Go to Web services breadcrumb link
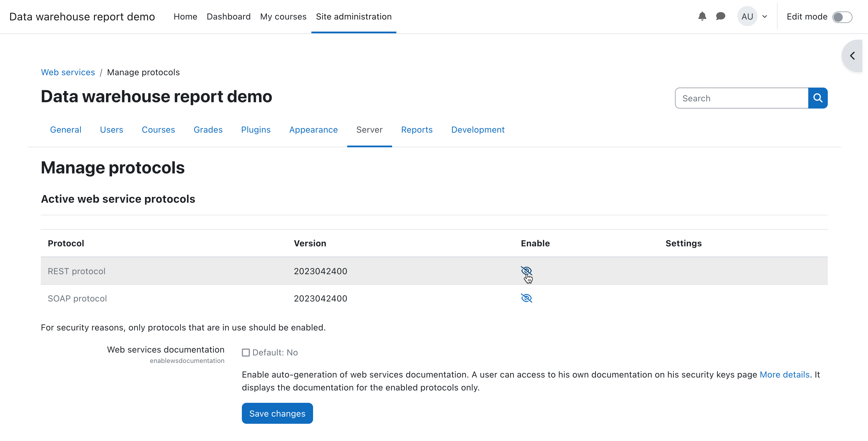 [x=68, y=72]
